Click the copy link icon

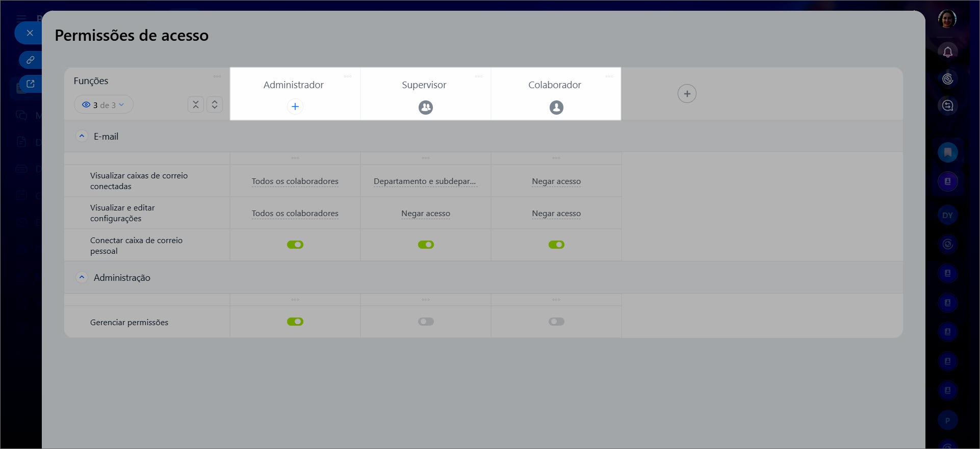click(x=31, y=60)
